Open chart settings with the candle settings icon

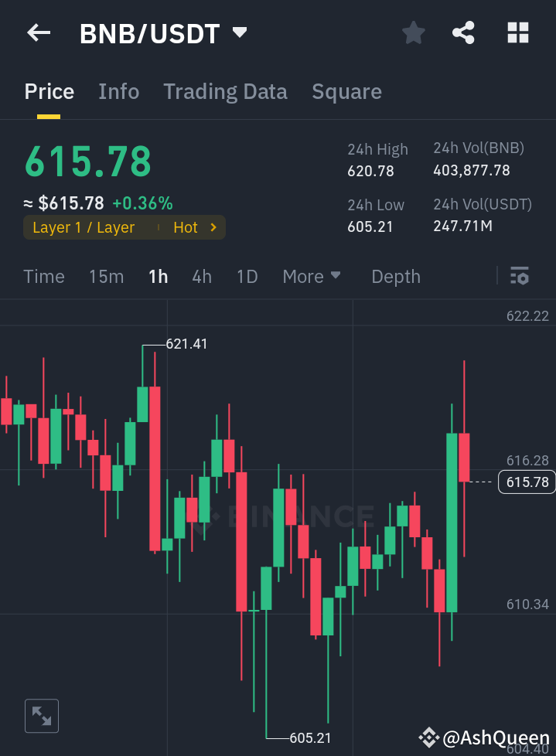(x=519, y=276)
